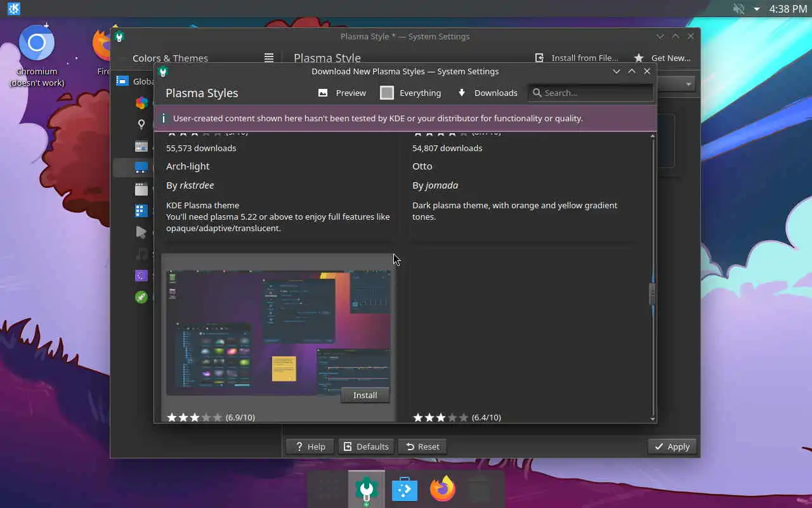Open hamburger menu beside Colors & Themes

(269, 58)
